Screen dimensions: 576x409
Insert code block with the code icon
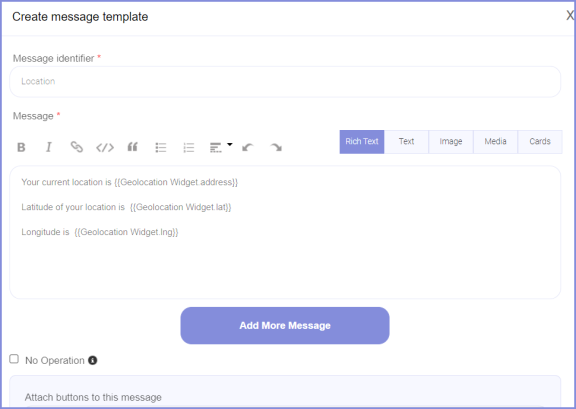(105, 148)
